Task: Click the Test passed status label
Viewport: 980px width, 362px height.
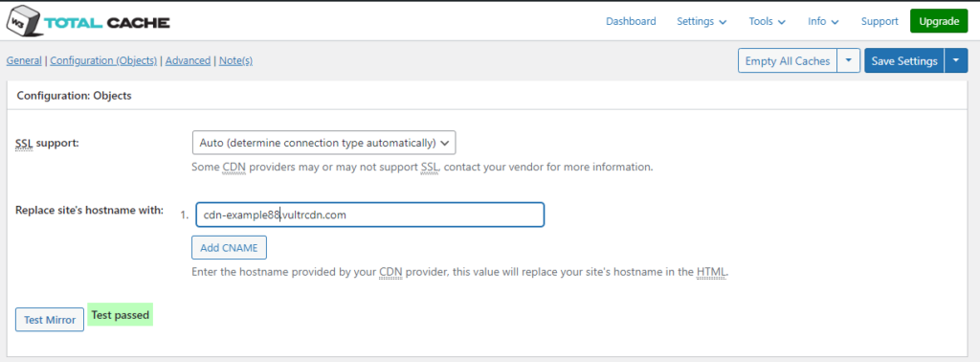Action: coord(121,314)
